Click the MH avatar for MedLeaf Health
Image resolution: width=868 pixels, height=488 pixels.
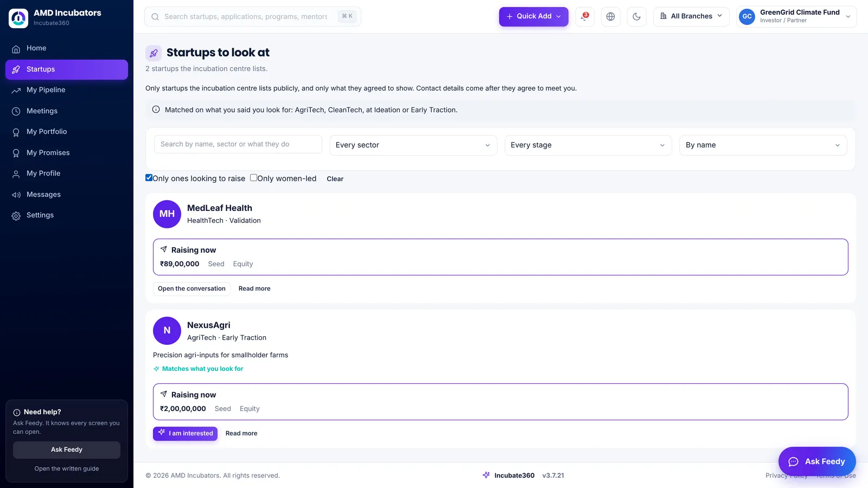[167, 214]
